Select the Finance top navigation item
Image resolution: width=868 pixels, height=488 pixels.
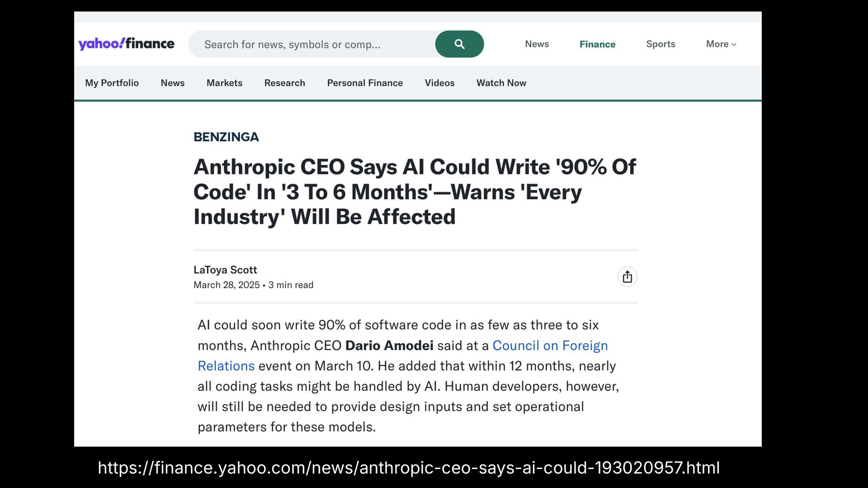point(597,44)
